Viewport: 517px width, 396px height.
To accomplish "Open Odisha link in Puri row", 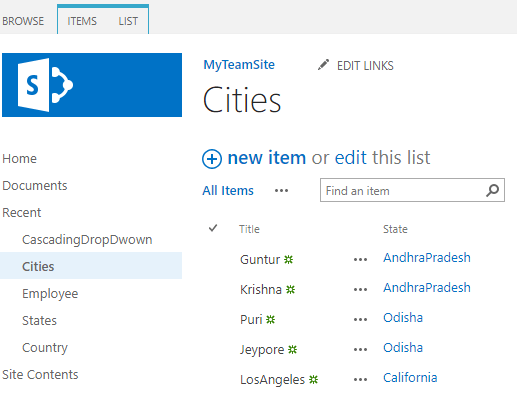I will (x=403, y=317).
